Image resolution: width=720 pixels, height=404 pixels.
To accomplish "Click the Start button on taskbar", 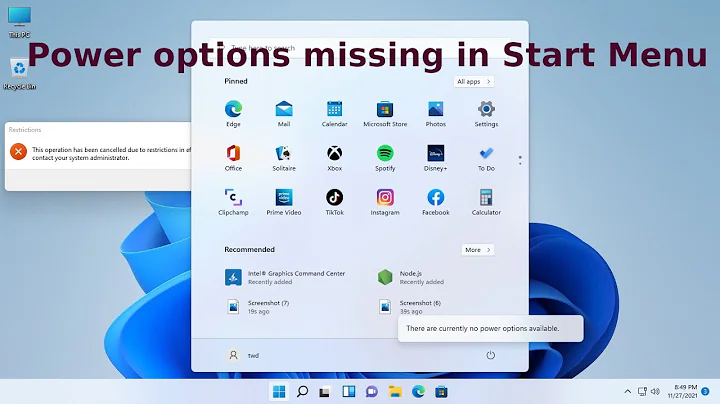I will click(279, 392).
